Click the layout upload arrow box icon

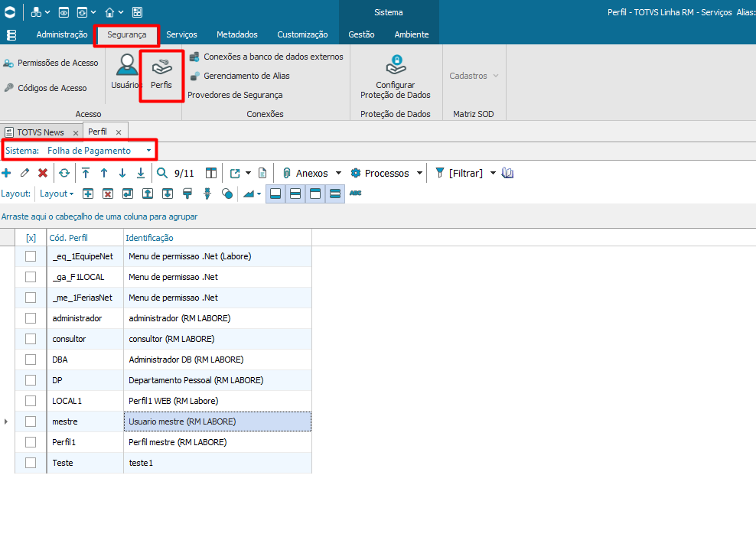point(148,194)
